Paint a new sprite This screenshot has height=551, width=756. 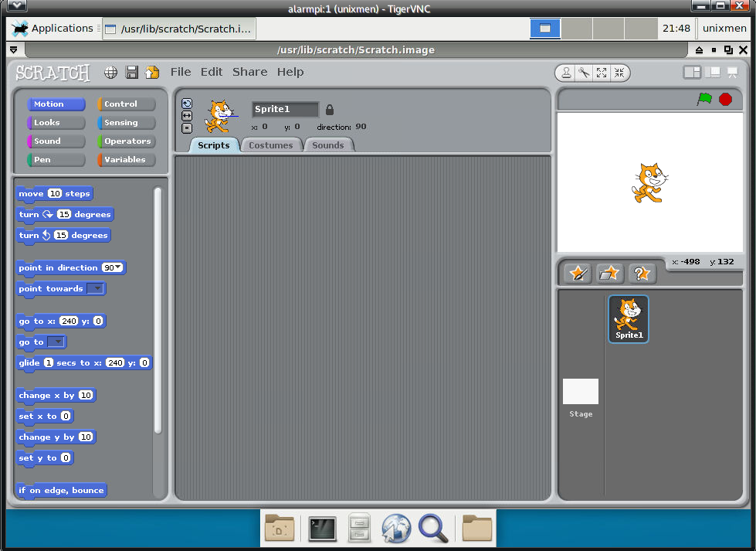click(x=578, y=274)
